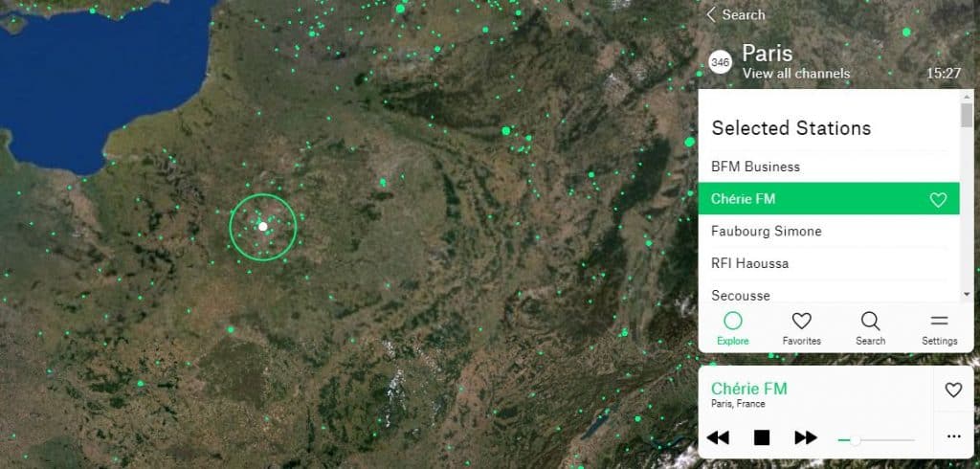Play RFI Haoussa station

pos(829,263)
